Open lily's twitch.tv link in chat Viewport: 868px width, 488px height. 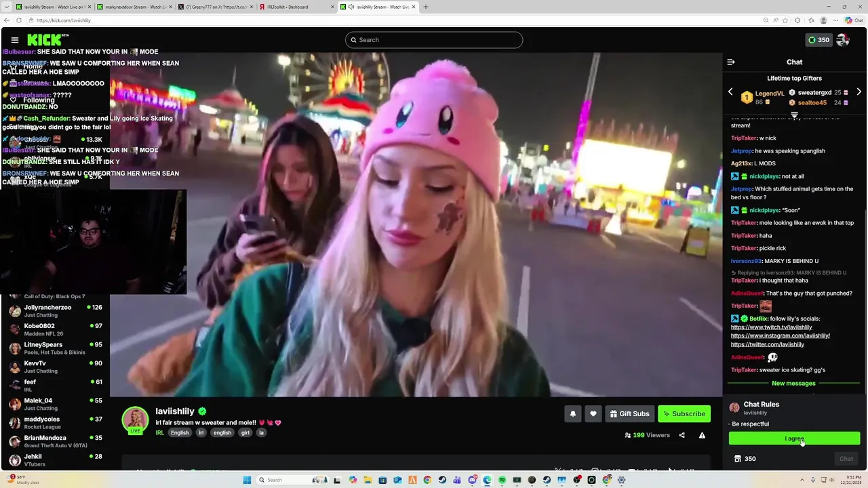pos(771,327)
